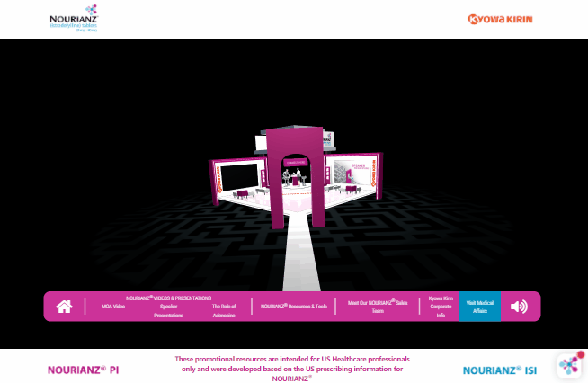Click the NOURIANZ logo in header
The width and height of the screenshot is (588, 383).
pyautogui.click(x=74, y=18)
